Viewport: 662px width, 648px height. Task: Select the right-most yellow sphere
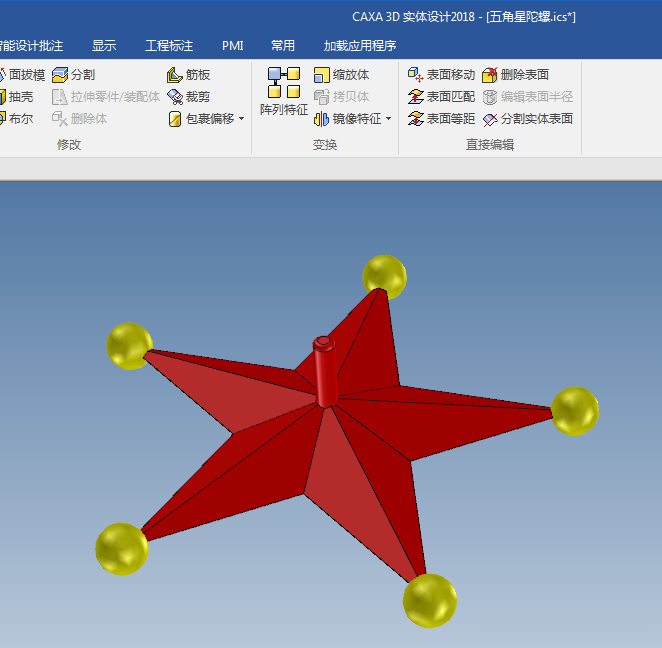(575, 411)
